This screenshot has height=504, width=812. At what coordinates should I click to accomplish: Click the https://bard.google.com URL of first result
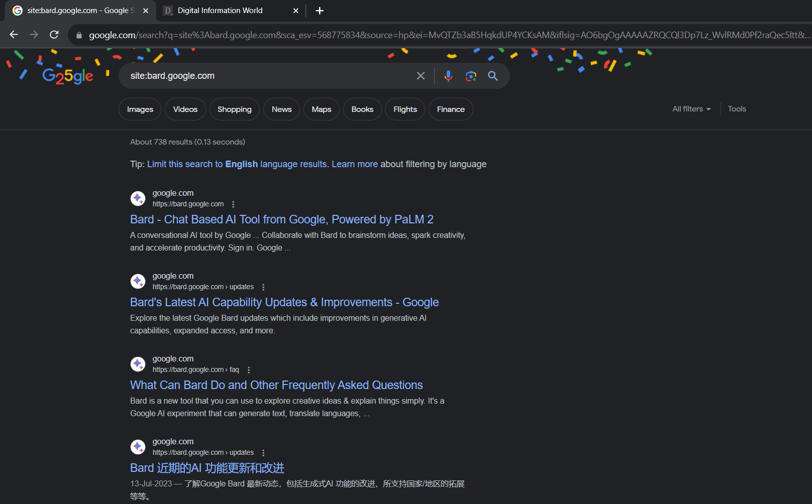point(188,204)
